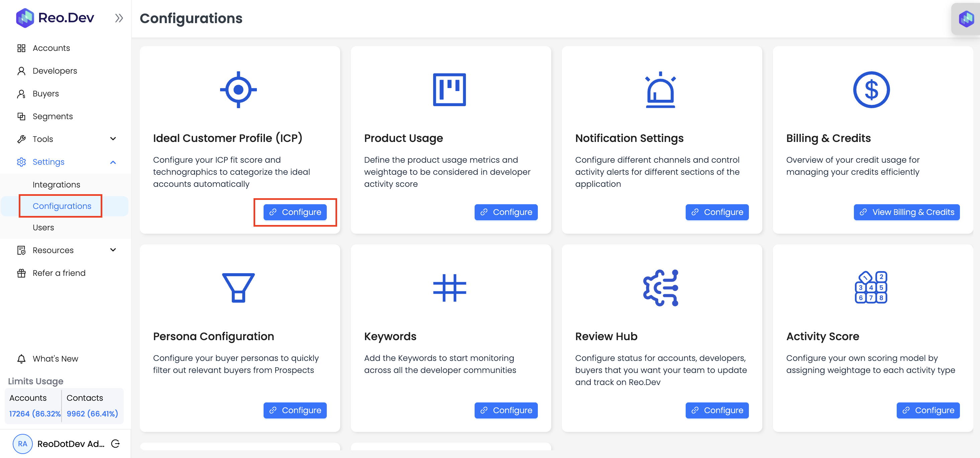Click the Persona Configuration funnel icon

click(x=238, y=288)
